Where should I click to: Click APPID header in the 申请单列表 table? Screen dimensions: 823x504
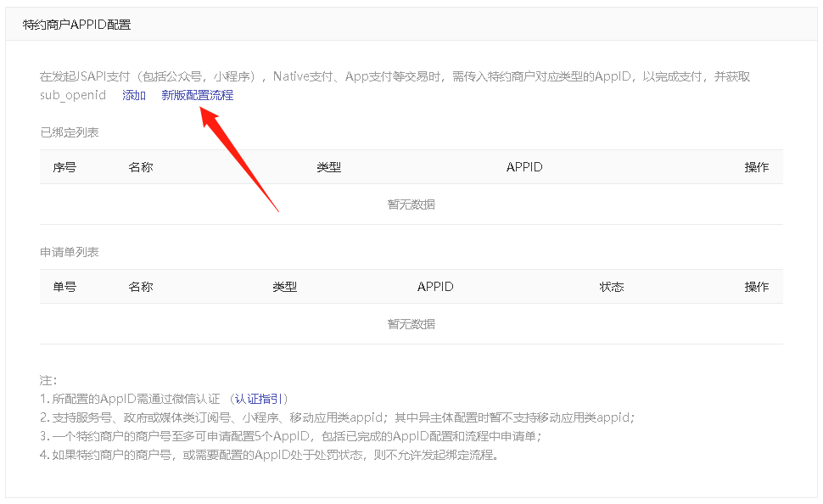[435, 287]
